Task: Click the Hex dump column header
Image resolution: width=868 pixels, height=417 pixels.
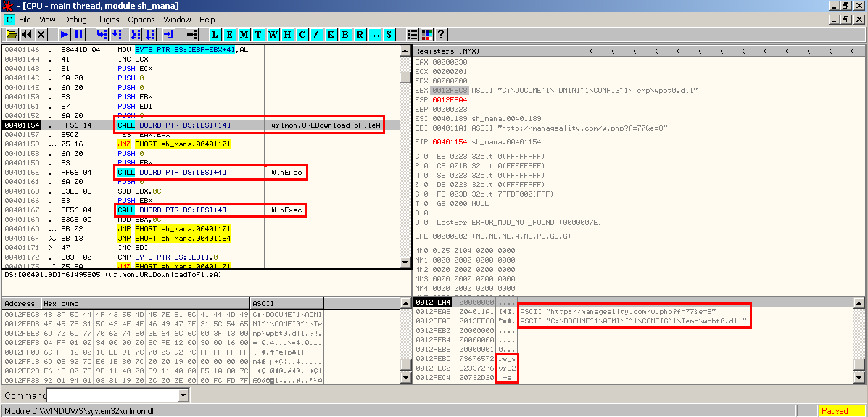Action: pyautogui.click(x=145, y=303)
